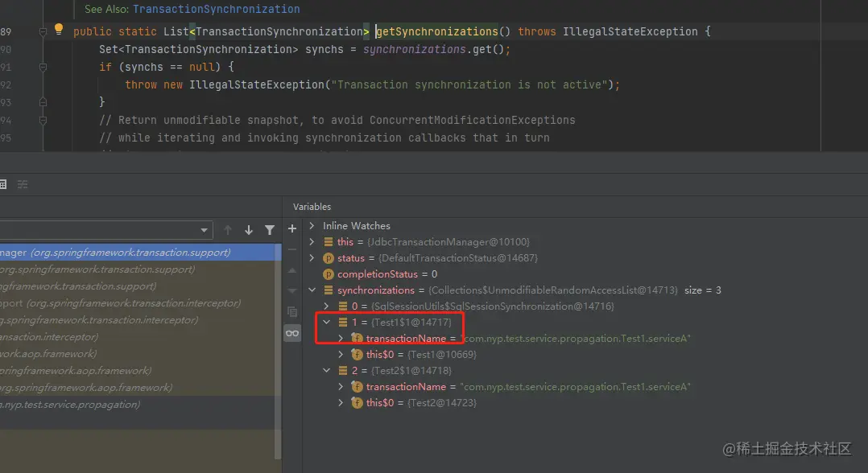Go to previous frame with up arrow
Image resolution: width=868 pixels, height=473 pixels.
click(x=228, y=230)
